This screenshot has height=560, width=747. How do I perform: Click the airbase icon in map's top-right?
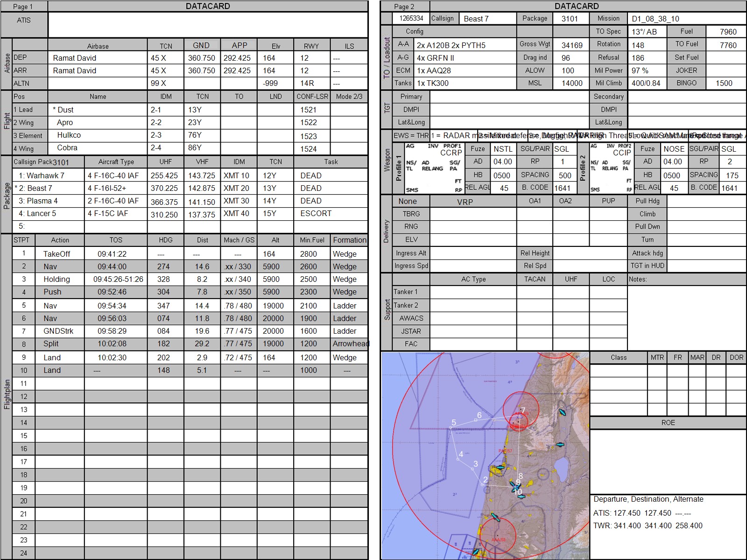(x=562, y=412)
